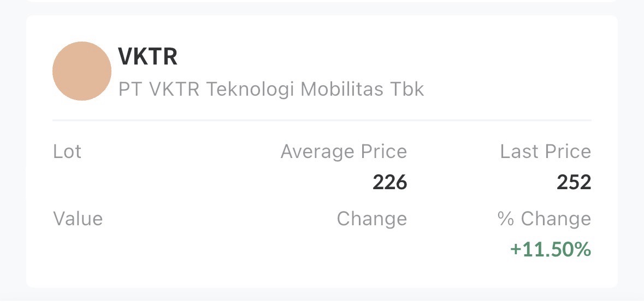Select the Lot label
The width and height of the screenshot is (644, 304).
67,151
